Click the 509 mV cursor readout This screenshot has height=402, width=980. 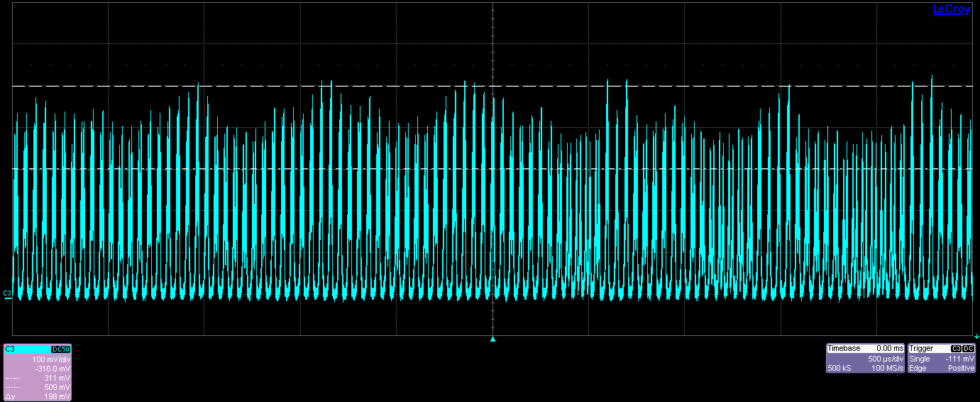(x=59, y=387)
